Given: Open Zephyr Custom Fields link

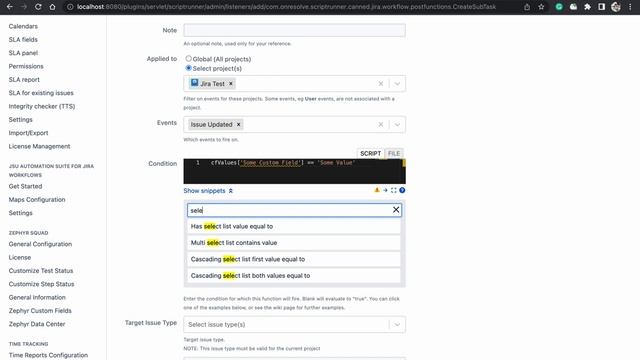Looking at the screenshot, I should coord(40,311).
